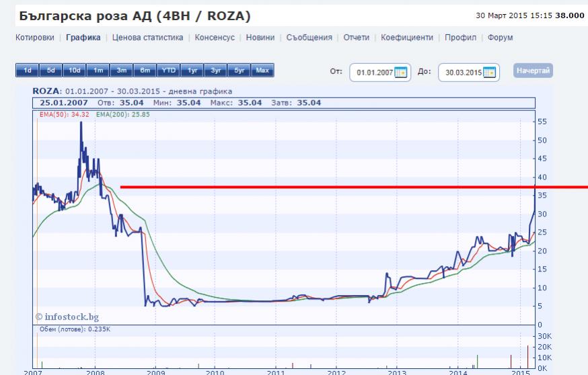
Task: Click the 2013 label on the time axis
Action: pyautogui.click(x=397, y=372)
